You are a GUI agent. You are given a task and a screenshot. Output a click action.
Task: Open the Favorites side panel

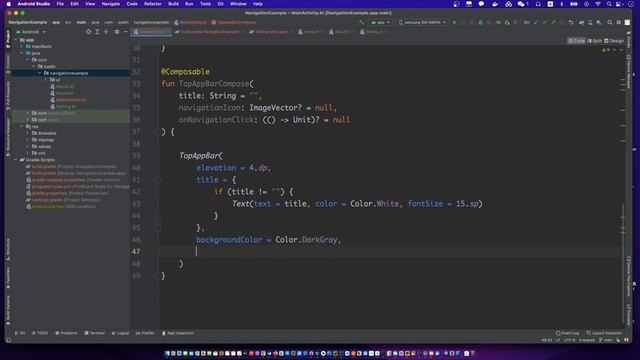tap(8, 278)
